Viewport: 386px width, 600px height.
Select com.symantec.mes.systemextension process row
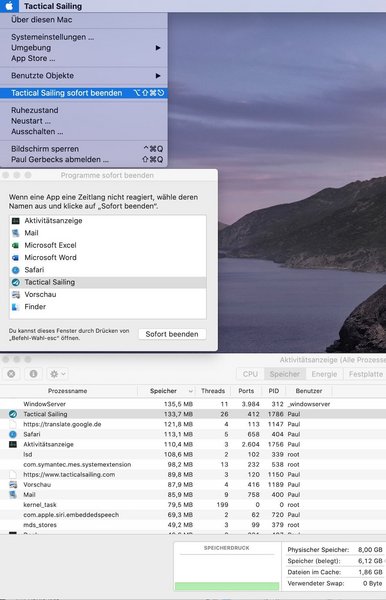(193, 465)
